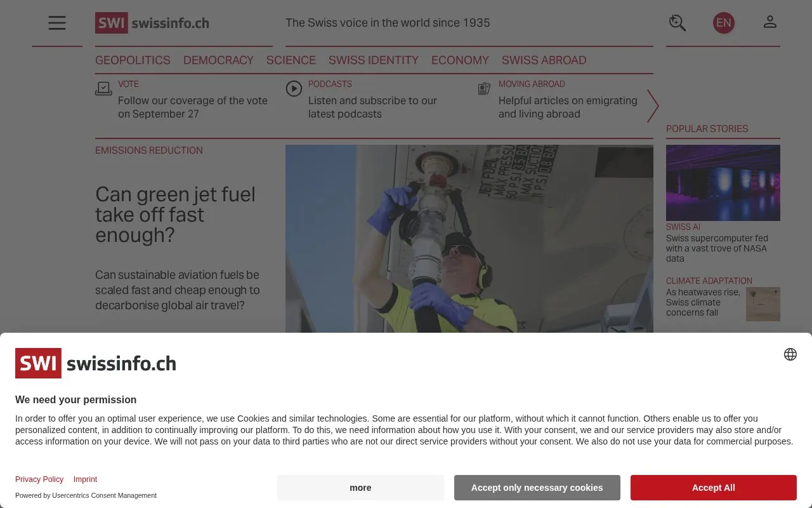Open the user account profile icon
This screenshot has width=812, height=508.
coord(770,23)
